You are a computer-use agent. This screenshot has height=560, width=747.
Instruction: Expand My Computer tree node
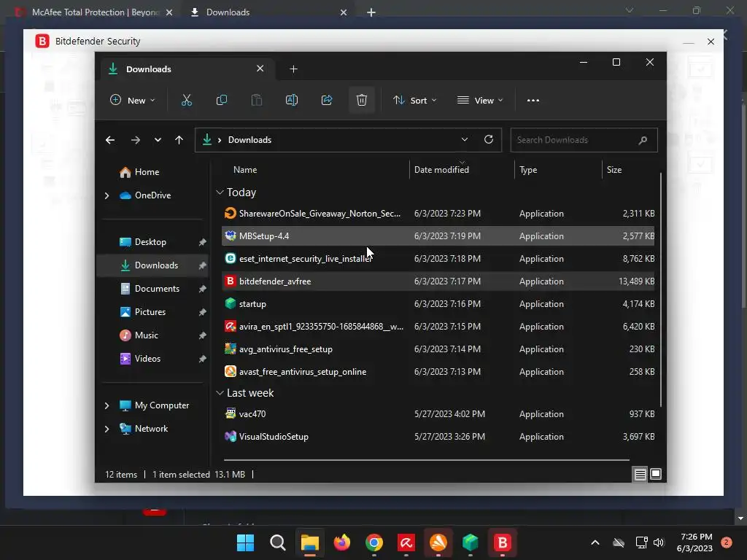point(107,405)
